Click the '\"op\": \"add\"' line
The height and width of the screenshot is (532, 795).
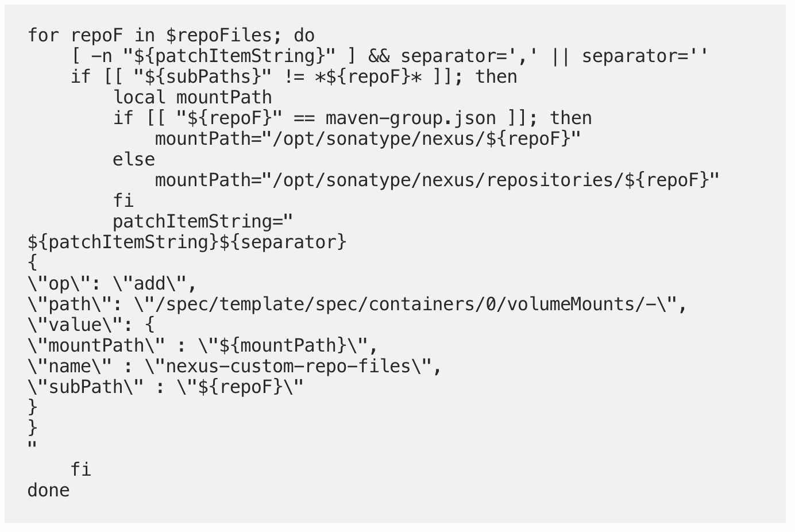pyautogui.click(x=112, y=284)
